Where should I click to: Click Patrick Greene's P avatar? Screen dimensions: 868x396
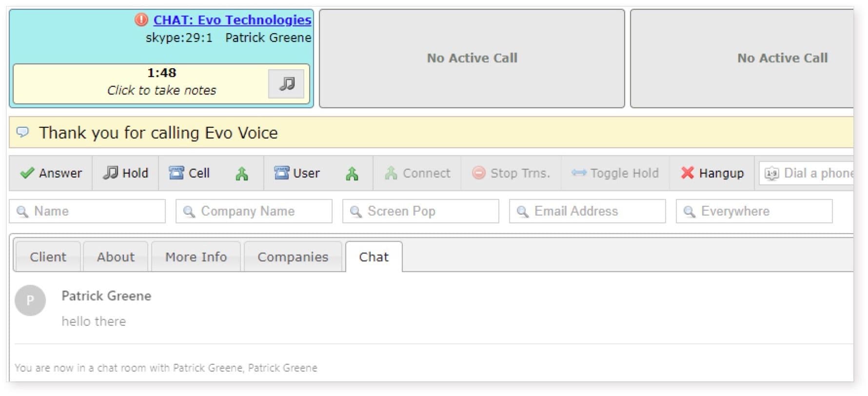pos(30,300)
